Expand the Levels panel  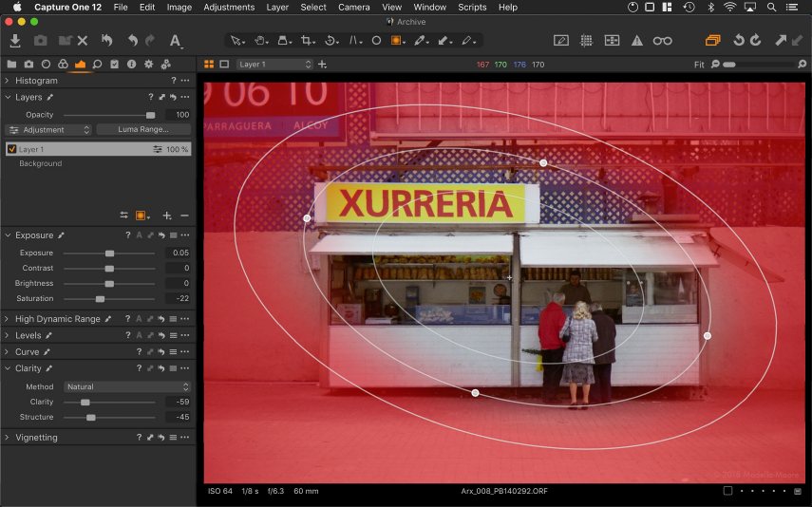pos(7,335)
